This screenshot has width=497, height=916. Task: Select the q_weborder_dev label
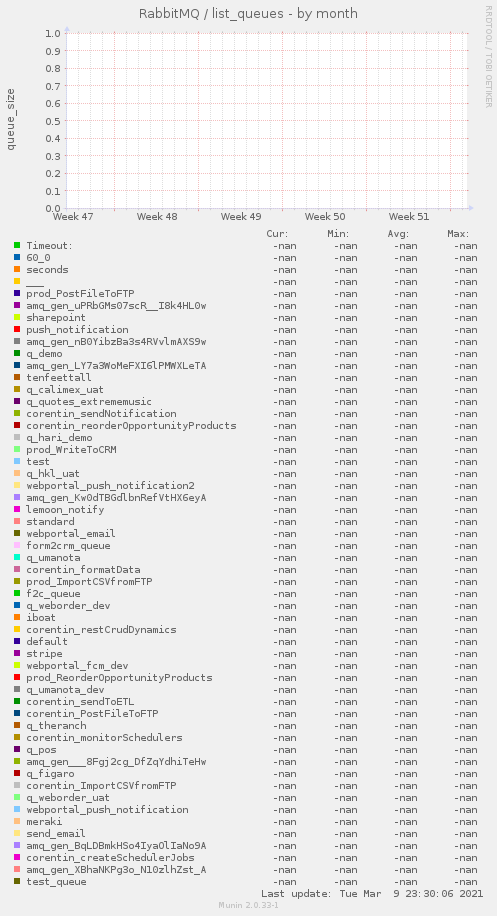pyautogui.click(x=68, y=606)
